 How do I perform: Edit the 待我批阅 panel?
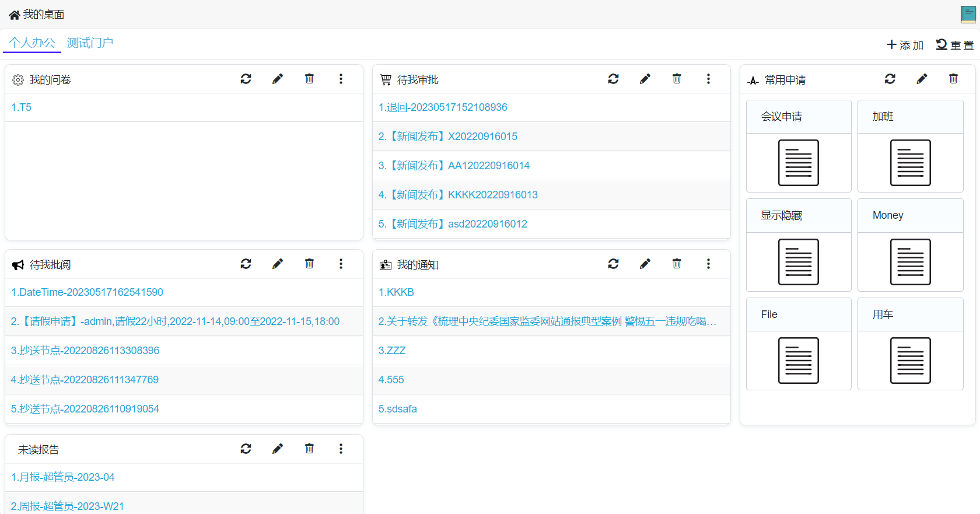pos(278,264)
